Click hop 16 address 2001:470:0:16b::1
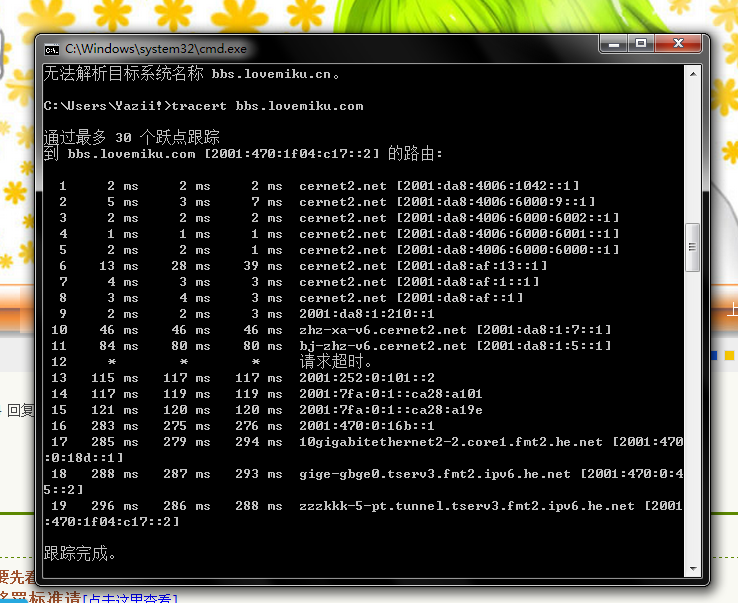 [x=367, y=426]
